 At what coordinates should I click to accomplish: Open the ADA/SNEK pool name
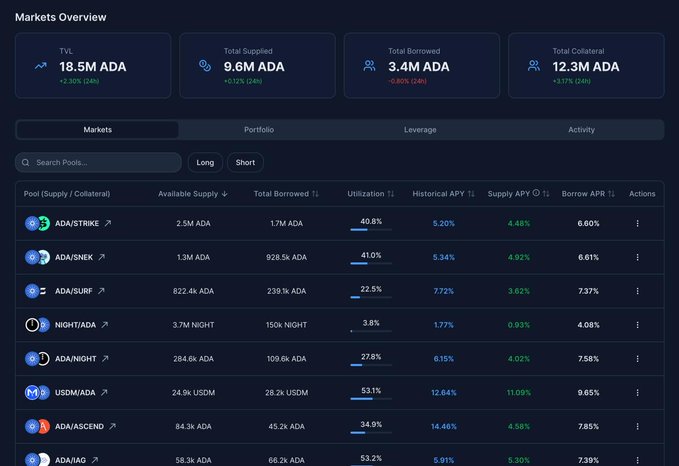click(x=74, y=257)
